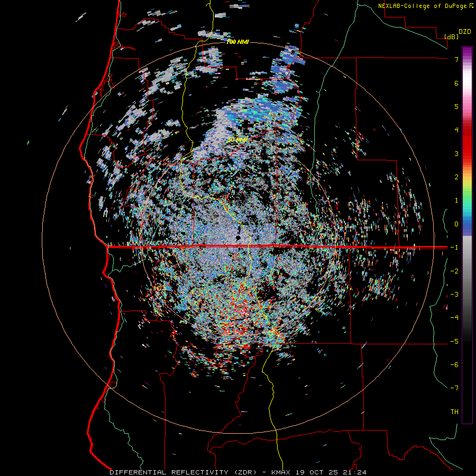Click the 1 value on the color scale
Screen dimensions: 476x476
(456, 200)
